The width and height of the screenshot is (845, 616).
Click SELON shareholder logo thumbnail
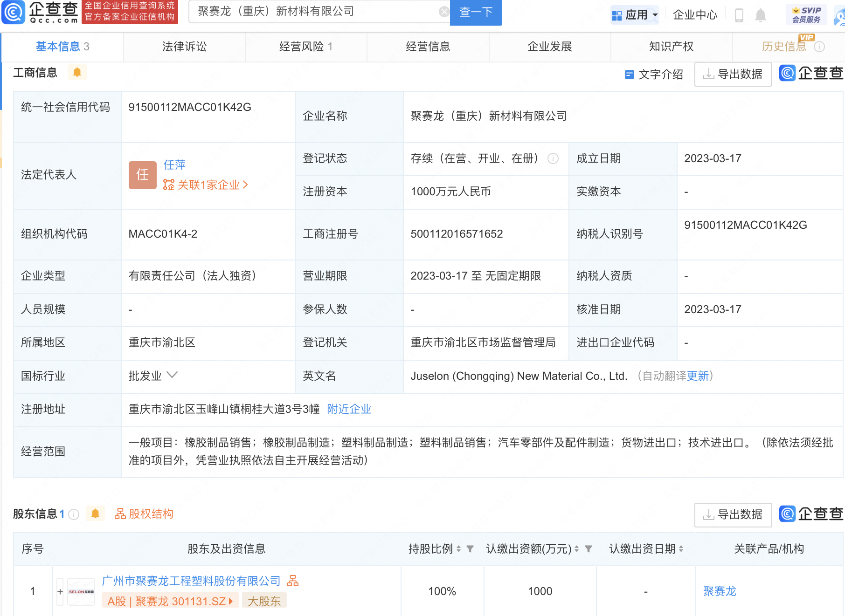click(x=81, y=592)
